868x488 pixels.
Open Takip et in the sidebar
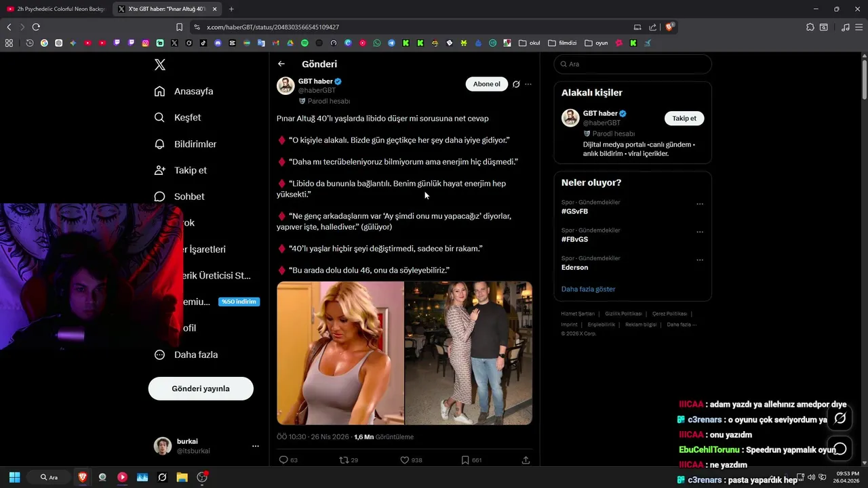tap(180, 170)
